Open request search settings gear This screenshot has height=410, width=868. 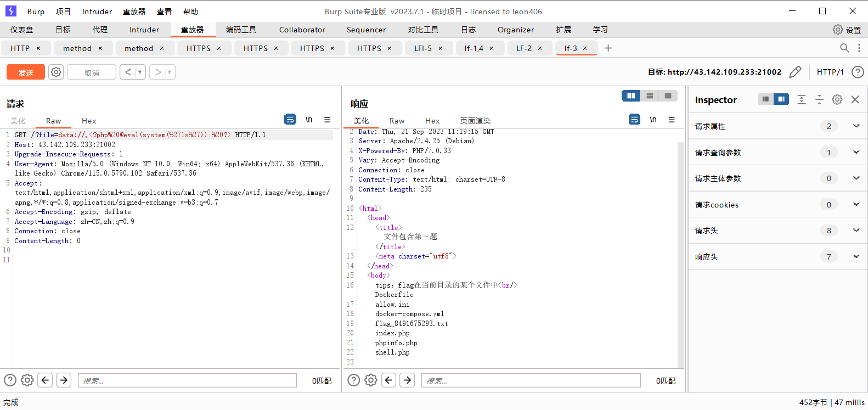coord(27,380)
